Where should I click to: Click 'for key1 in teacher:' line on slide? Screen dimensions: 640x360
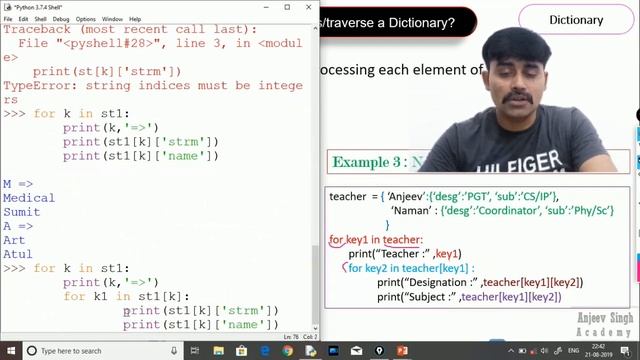[x=376, y=240]
